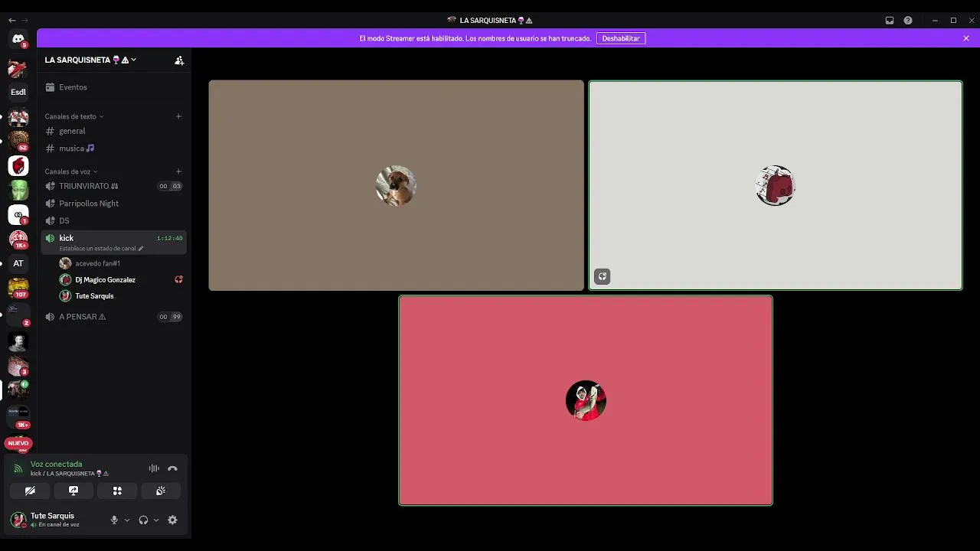This screenshot has width=980, height=551.
Task: Collapse Canales de texto category
Action: [73, 116]
